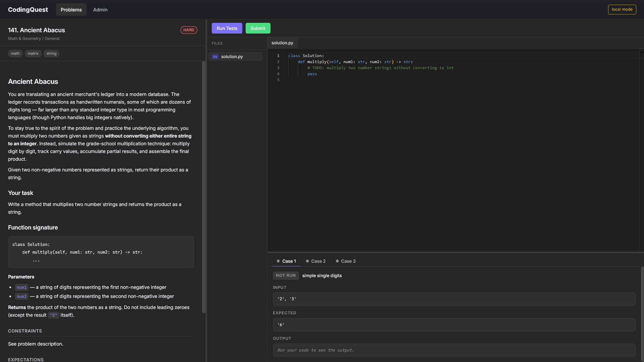Click the '141. Ancient Abacus' title
Viewport: 644px width, 362px height.
point(37,30)
